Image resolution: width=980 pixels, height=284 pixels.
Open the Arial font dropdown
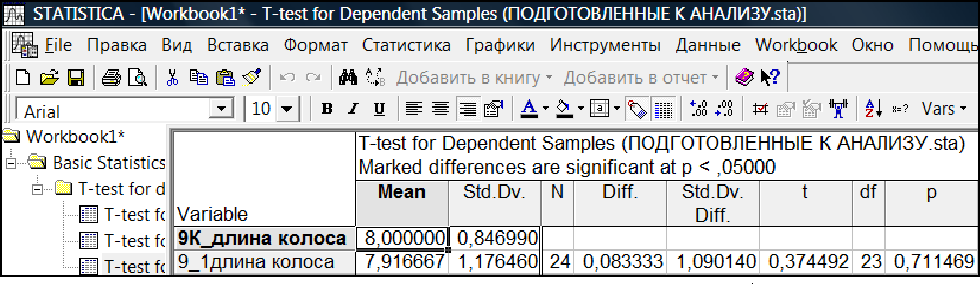coord(221,109)
